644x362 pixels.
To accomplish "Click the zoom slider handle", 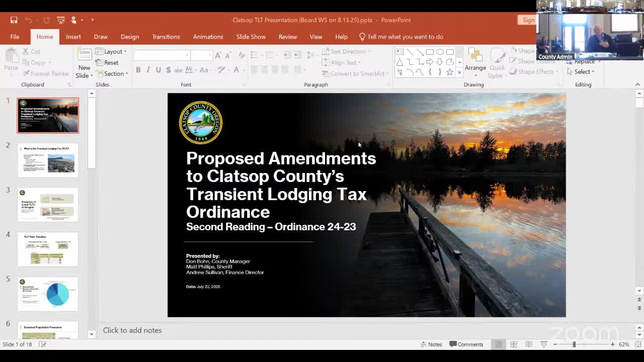I will (x=574, y=344).
